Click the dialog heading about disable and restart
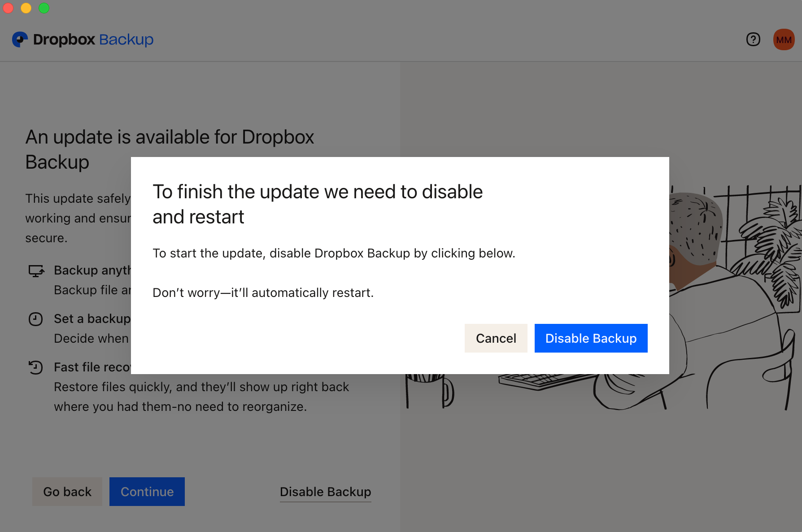 318,204
